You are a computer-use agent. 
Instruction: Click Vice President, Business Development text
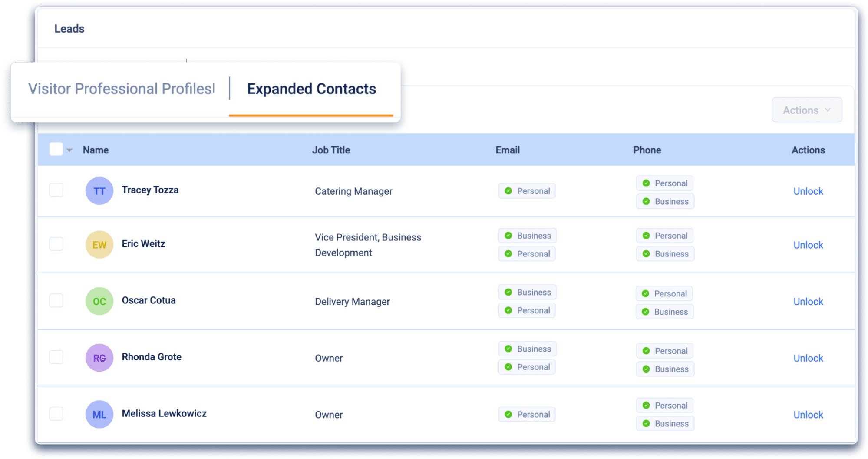pyautogui.click(x=368, y=245)
